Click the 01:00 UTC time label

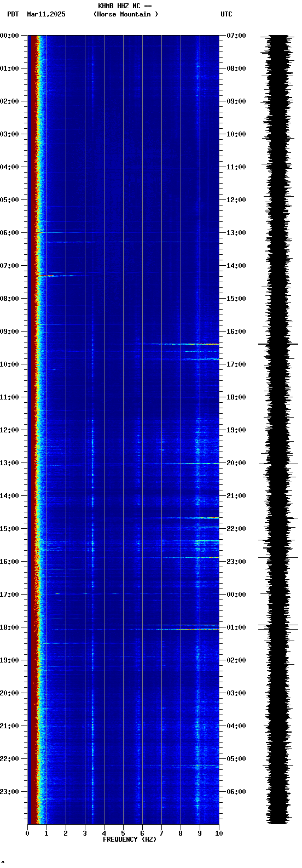click(x=236, y=627)
